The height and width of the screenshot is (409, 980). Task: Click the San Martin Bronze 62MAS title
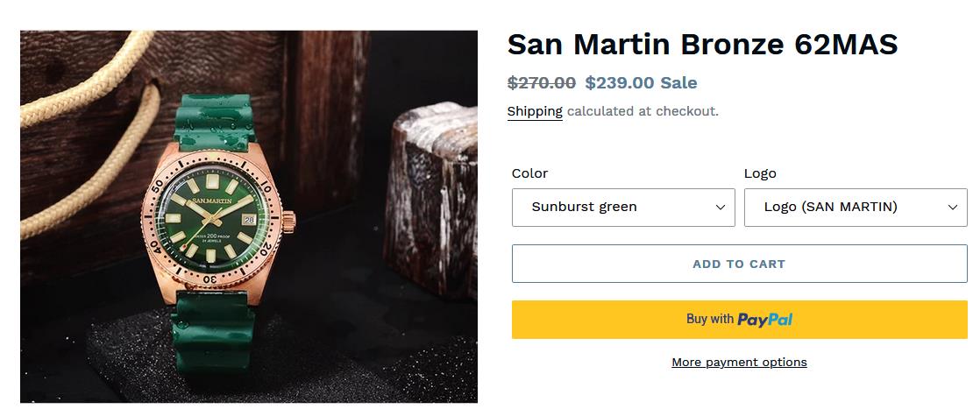702,45
